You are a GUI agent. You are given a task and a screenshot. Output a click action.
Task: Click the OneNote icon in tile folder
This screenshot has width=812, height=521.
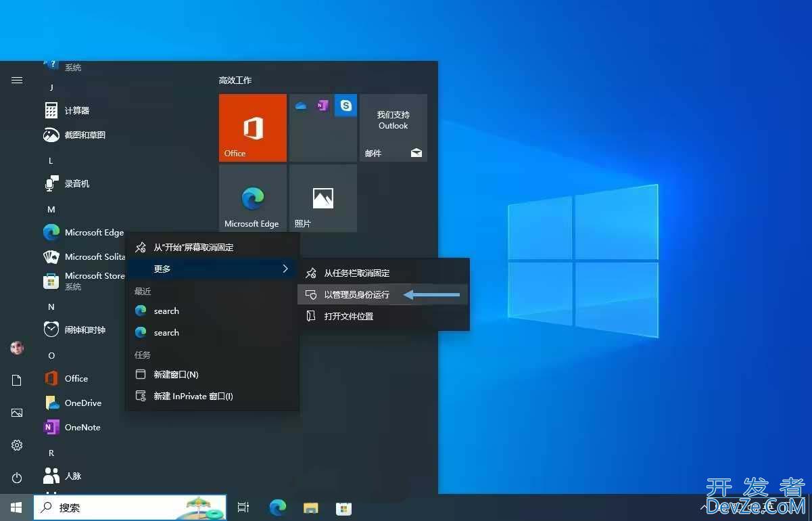click(x=323, y=106)
